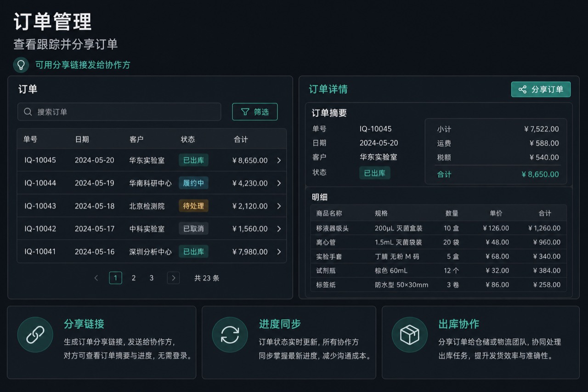Click the ¥2,120.00 total amount
This screenshot has width=588, height=392.
coord(250,206)
